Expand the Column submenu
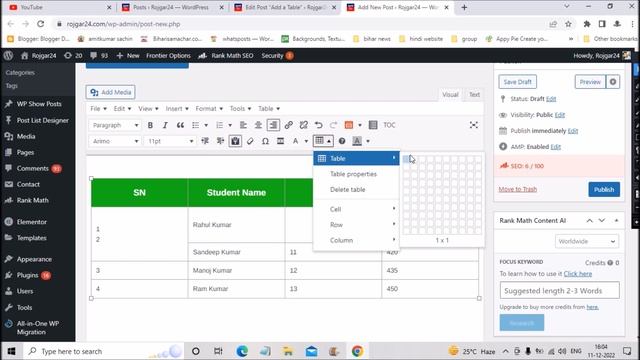The image size is (640, 360). (x=356, y=240)
